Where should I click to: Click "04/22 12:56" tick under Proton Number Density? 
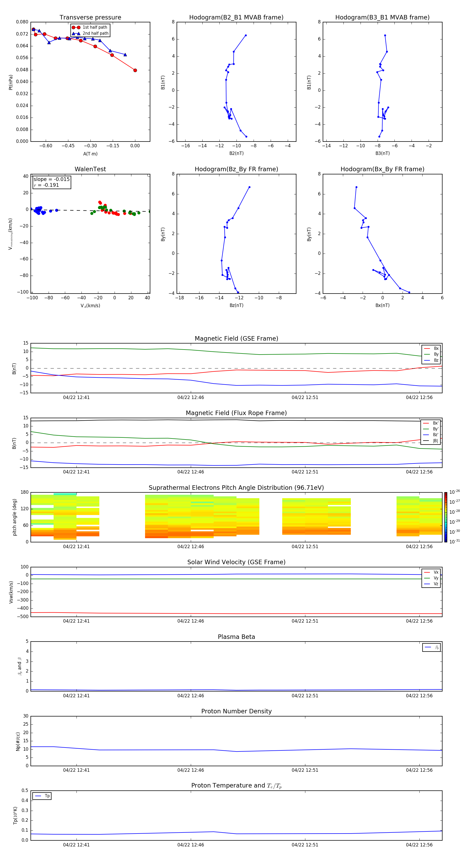419,770
